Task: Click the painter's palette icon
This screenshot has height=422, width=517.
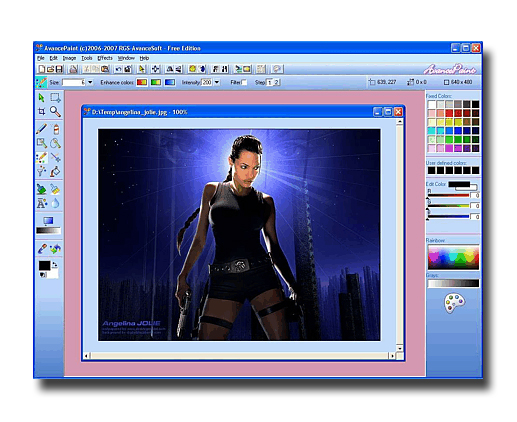Action: click(454, 303)
